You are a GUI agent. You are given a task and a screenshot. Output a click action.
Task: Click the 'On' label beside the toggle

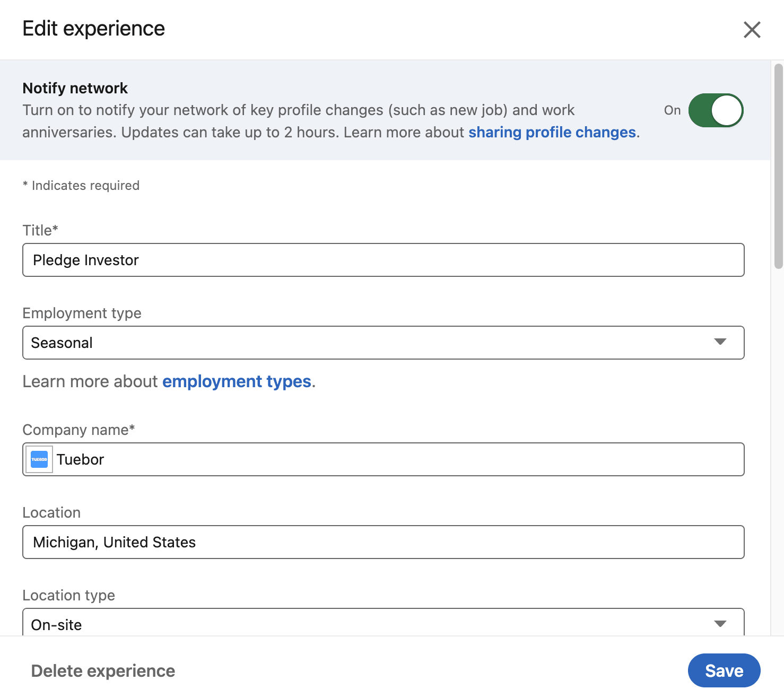point(672,110)
